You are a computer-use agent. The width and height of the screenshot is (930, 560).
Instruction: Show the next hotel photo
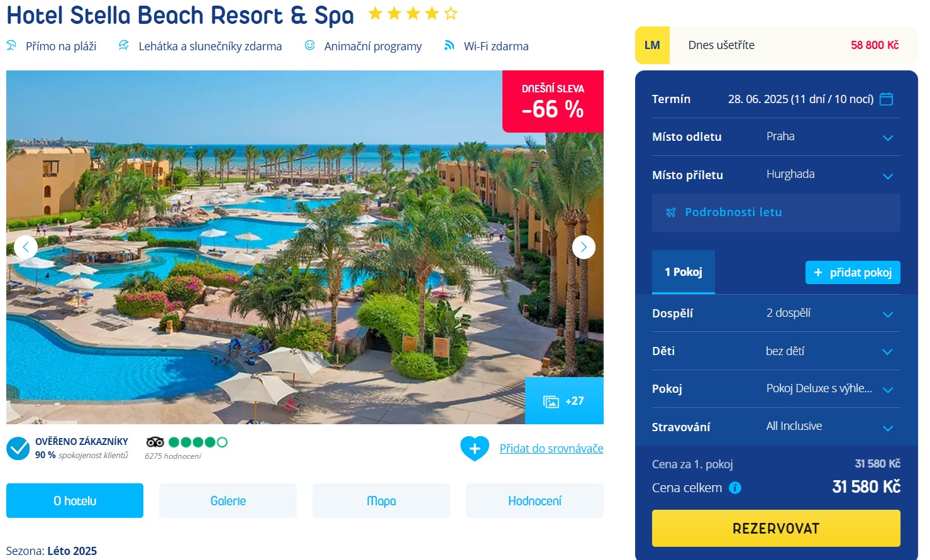click(584, 247)
